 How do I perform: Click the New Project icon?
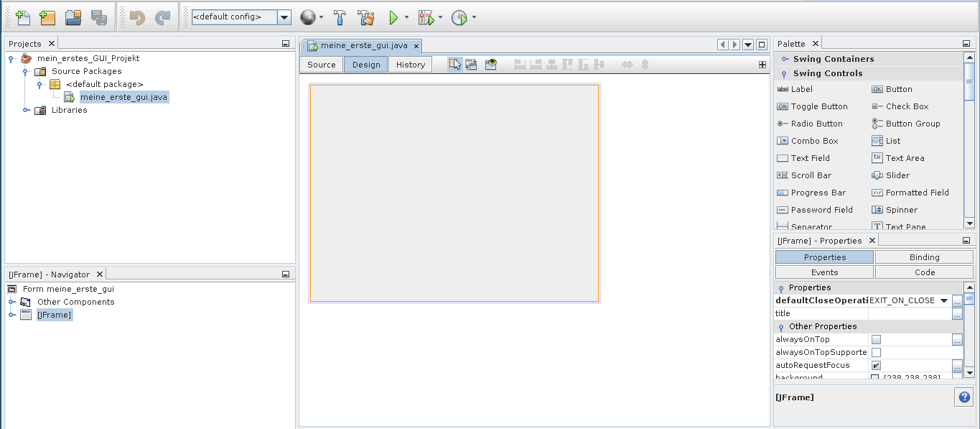click(47, 17)
